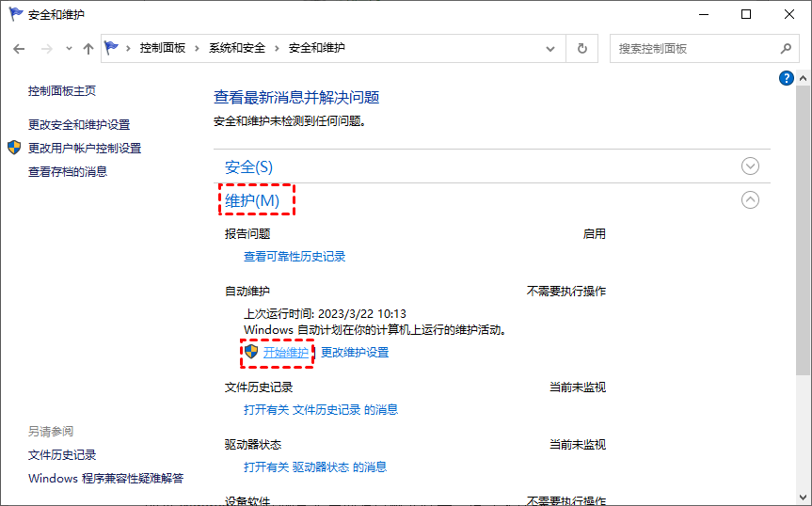The height and width of the screenshot is (506, 812).
Task: Open 查看可靠性历史记录 link
Action: (295, 257)
